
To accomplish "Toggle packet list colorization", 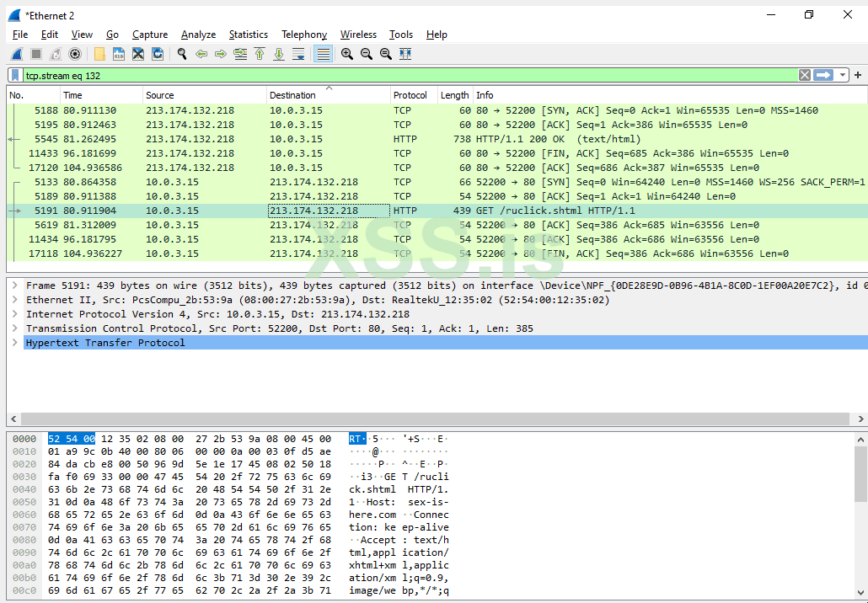I will click(322, 54).
